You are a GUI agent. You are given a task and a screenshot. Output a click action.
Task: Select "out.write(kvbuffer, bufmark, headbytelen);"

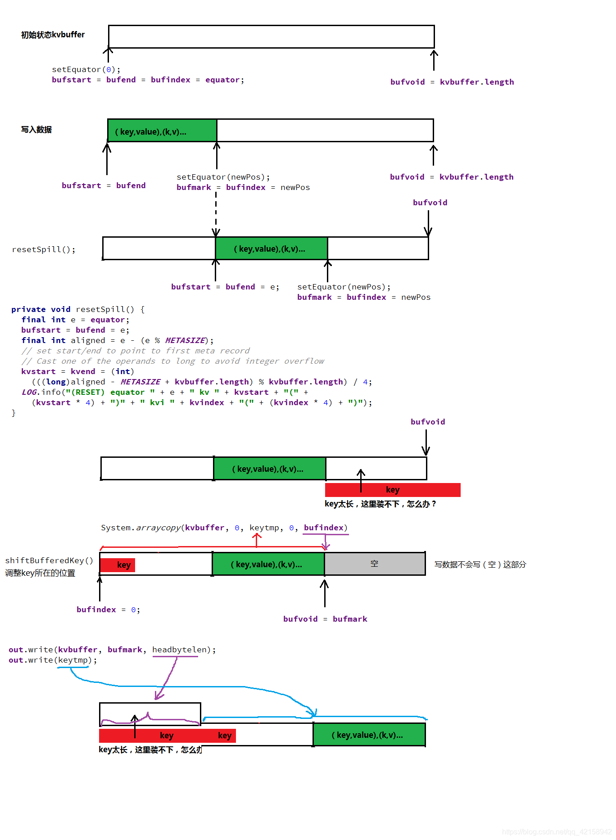(x=112, y=650)
